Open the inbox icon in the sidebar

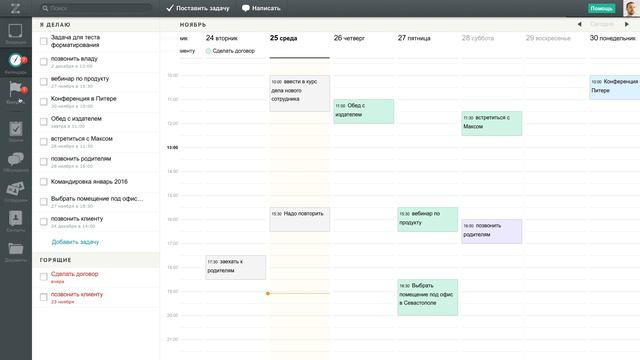16,31
